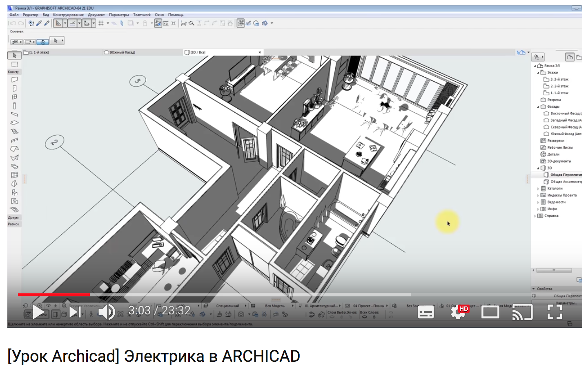The height and width of the screenshot is (365, 588).
Task: Open the Помощь menu
Action: (176, 15)
